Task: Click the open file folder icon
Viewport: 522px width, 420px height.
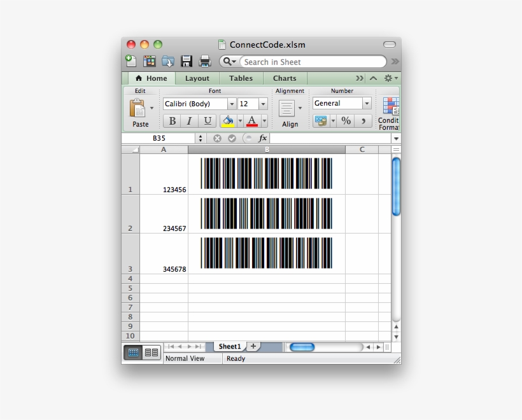Action: pyautogui.click(x=168, y=61)
